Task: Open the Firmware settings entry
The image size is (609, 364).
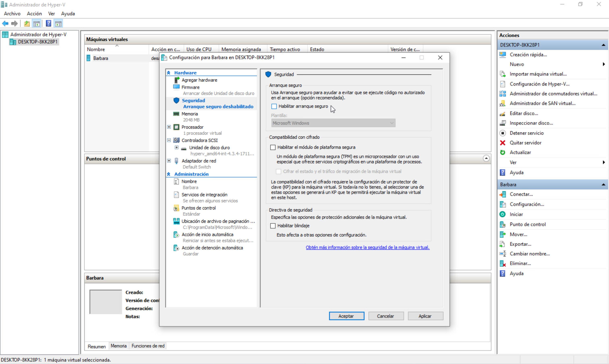Action: click(x=190, y=87)
